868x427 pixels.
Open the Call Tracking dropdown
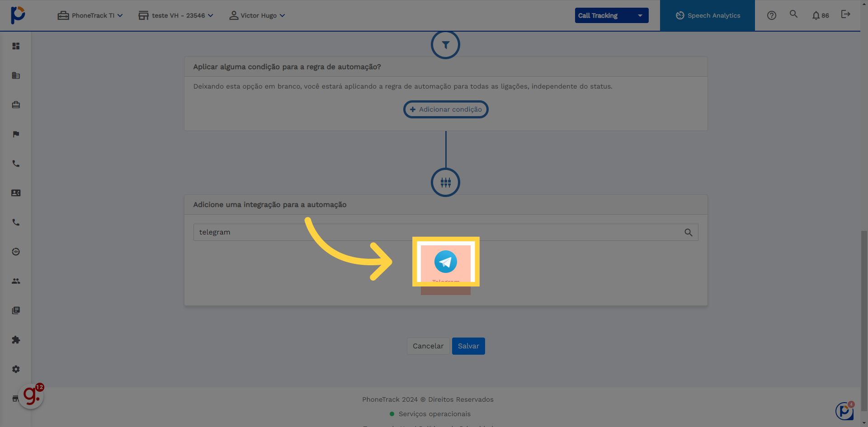coord(612,15)
